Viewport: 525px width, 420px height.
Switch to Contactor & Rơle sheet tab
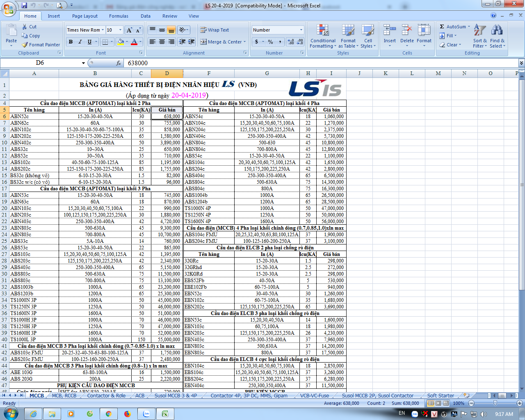coord(106,395)
